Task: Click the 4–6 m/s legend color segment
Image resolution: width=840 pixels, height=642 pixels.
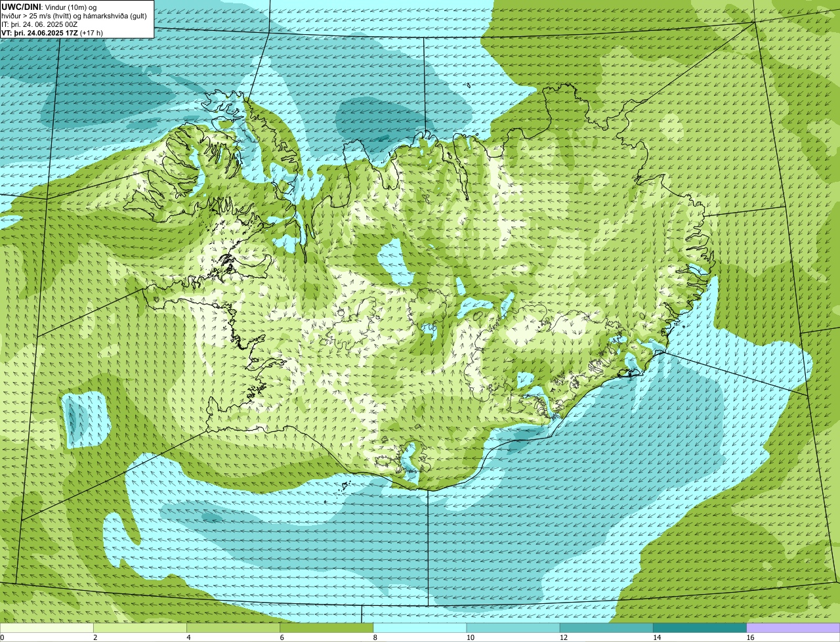Action: [x=233, y=628]
